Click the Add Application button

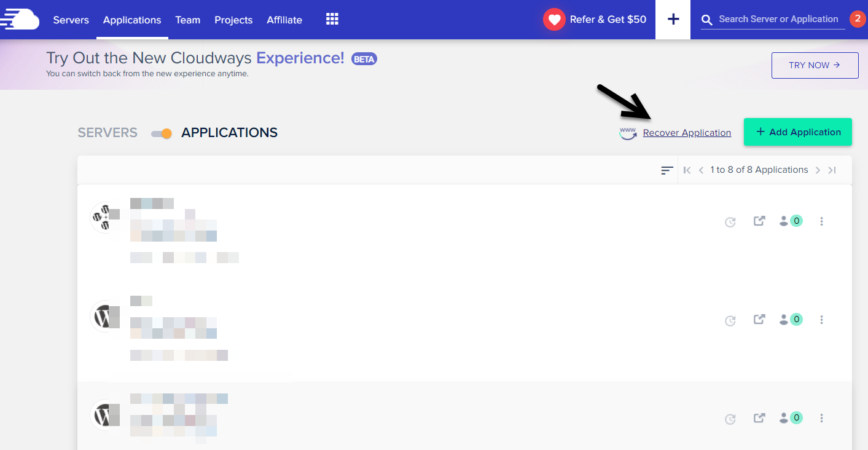(798, 132)
